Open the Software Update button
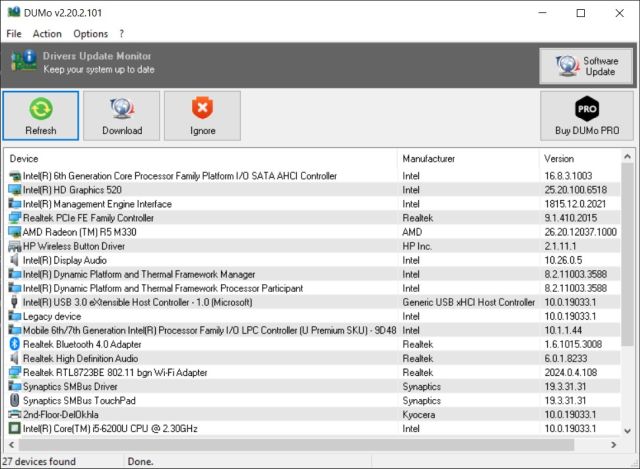Viewport: 640px width, 469px height. point(586,66)
